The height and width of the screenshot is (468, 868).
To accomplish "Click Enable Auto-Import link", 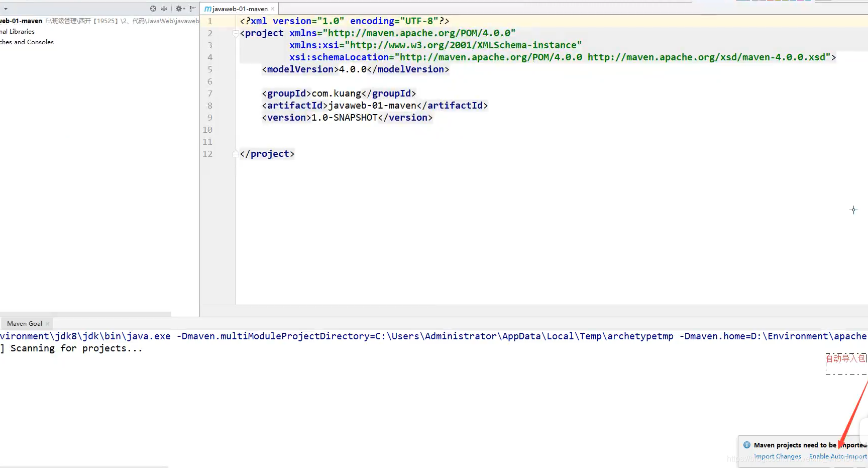I will coord(838,456).
